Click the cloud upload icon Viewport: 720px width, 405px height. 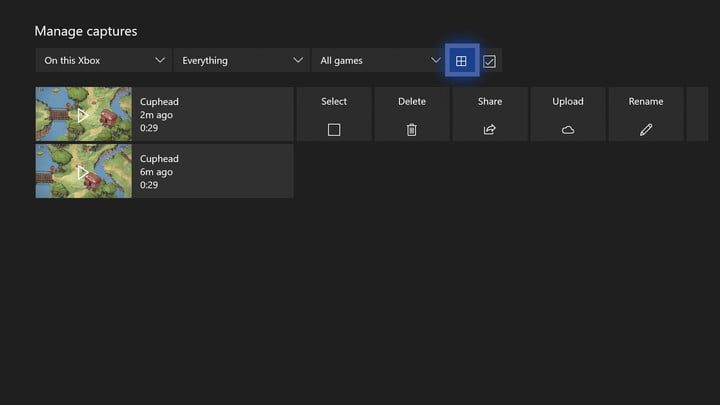coord(568,130)
